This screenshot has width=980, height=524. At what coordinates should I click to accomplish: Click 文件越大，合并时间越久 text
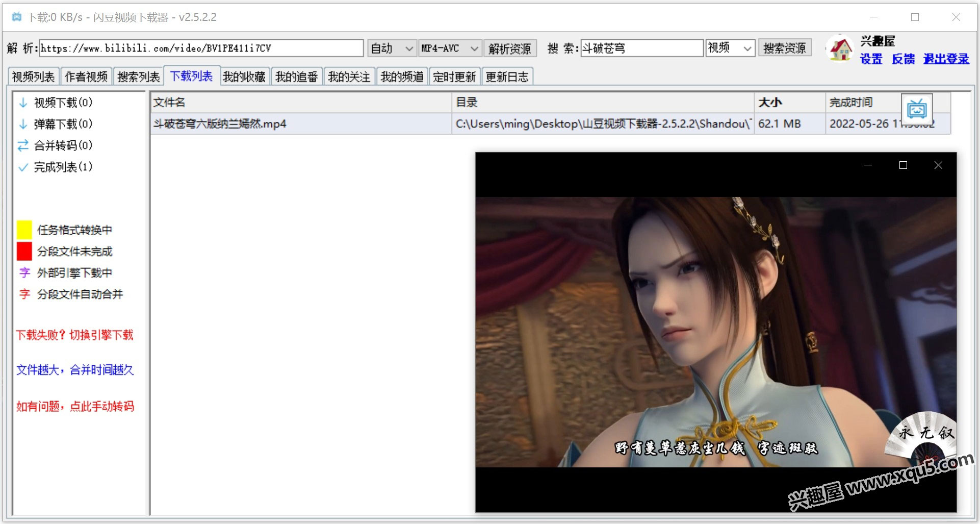coord(75,369)
